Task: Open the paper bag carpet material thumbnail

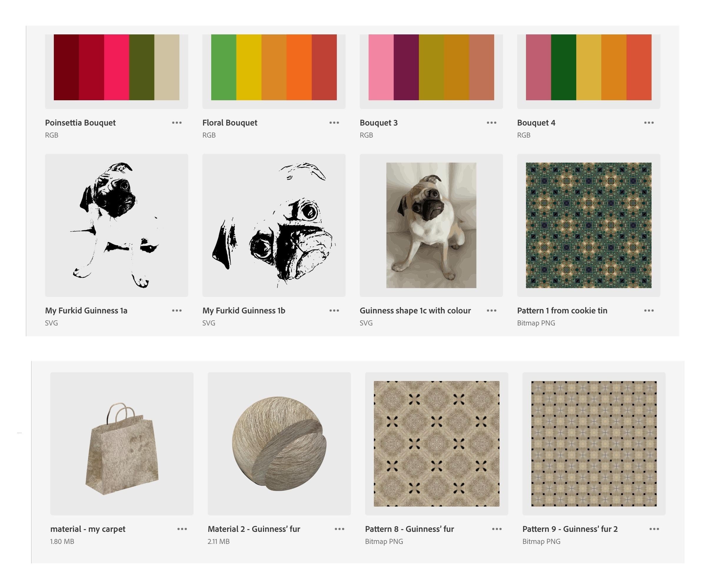Action: [x=122, y=444]
